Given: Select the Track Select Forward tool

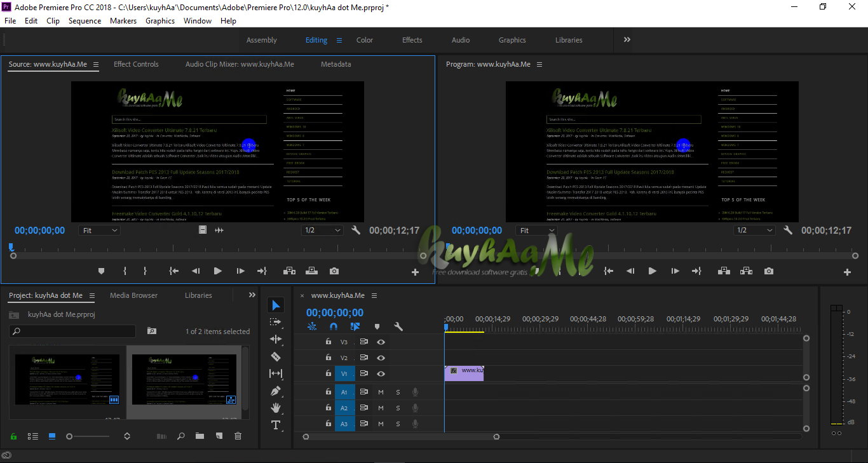Looking at the screenshot, I should 276,322.
